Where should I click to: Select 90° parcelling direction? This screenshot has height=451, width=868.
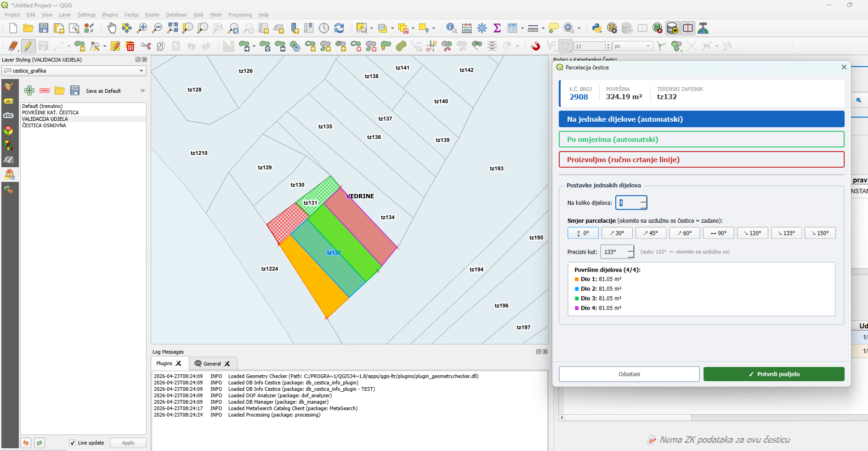tap(718, 233)
